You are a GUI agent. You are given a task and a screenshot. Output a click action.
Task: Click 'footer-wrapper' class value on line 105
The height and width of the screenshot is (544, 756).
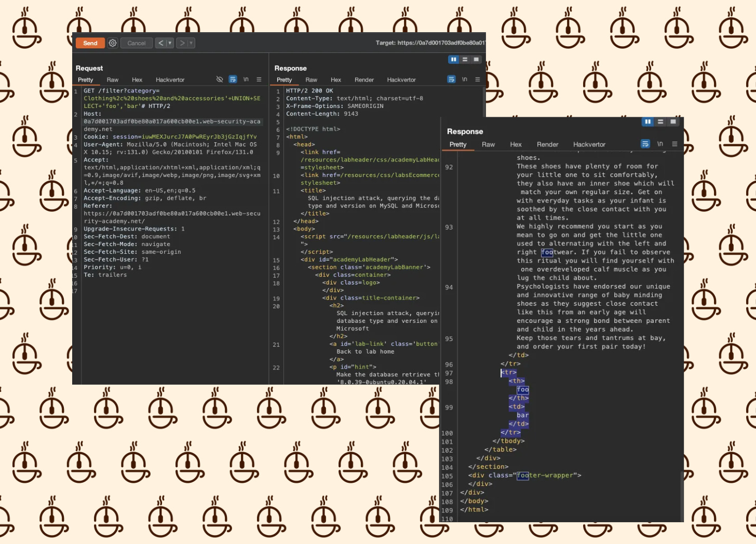coord(545,475)
